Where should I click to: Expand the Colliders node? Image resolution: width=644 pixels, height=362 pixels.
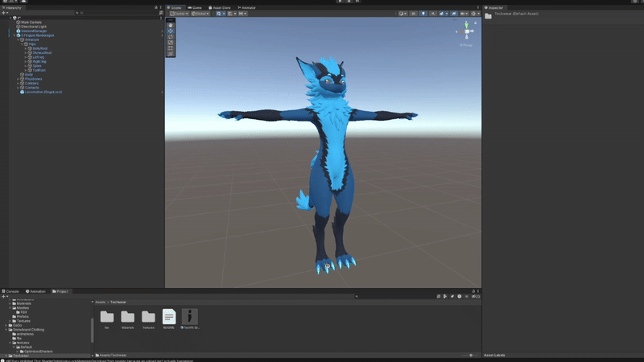coord(18,84)
